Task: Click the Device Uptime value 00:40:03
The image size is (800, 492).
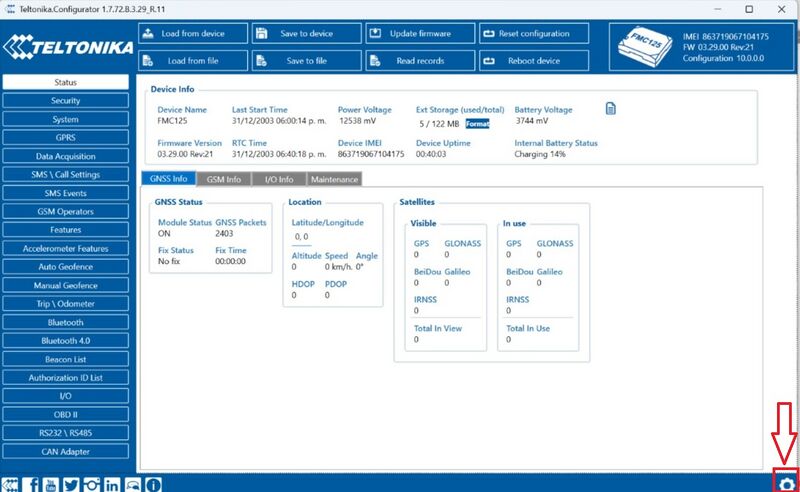Action: click(x=431, y=154)
